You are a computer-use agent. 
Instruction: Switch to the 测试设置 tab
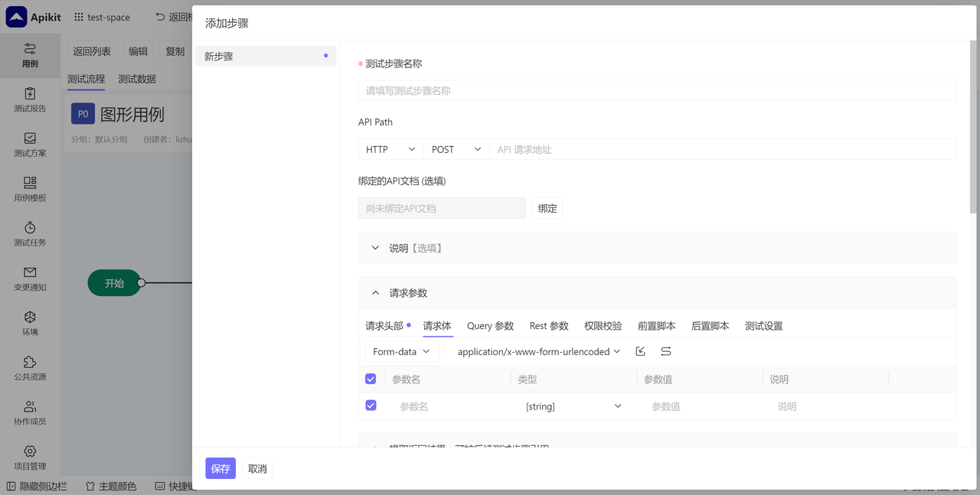pyautogui.click(x=763, y=326)
